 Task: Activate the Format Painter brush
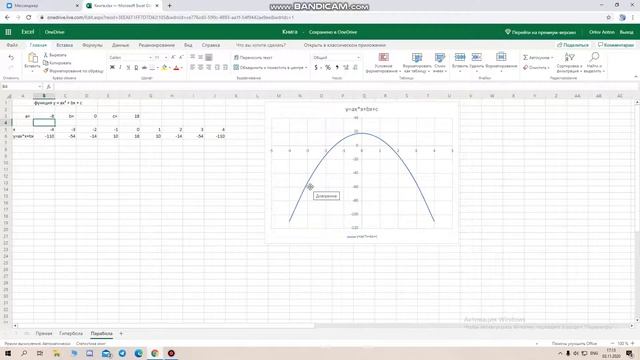[x=73, y=71]
